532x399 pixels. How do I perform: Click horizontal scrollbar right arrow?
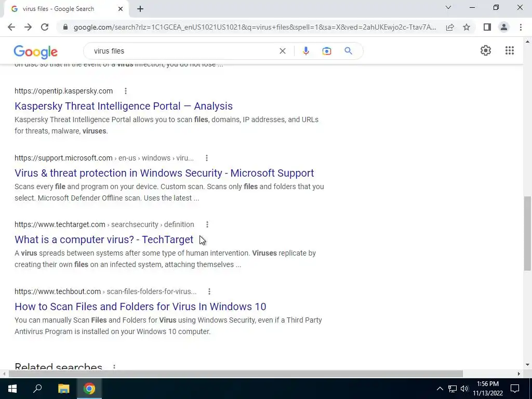(519, 374)
